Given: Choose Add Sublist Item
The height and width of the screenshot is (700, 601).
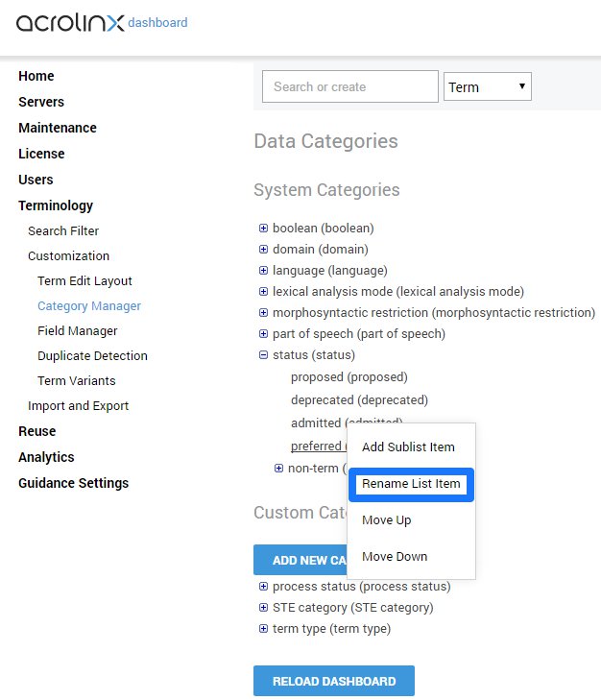Looking at the screenshot, I should click(408, 447).
